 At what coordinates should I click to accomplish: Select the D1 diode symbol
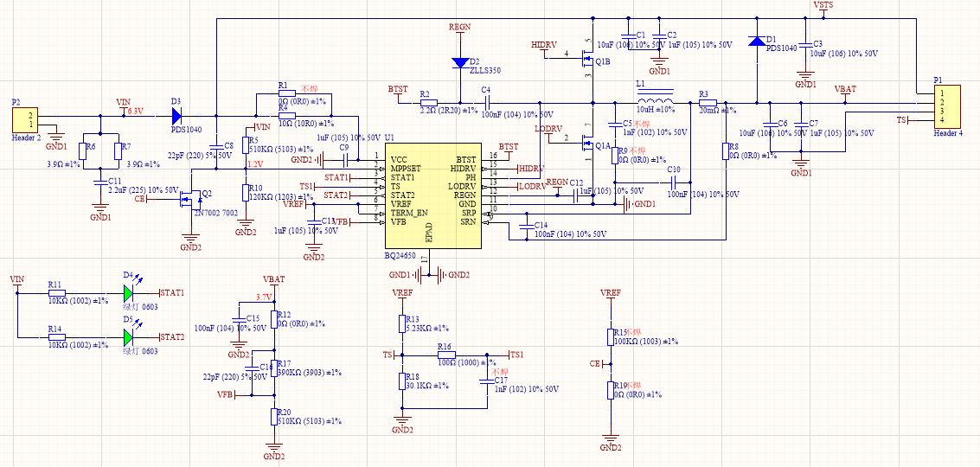757,42
